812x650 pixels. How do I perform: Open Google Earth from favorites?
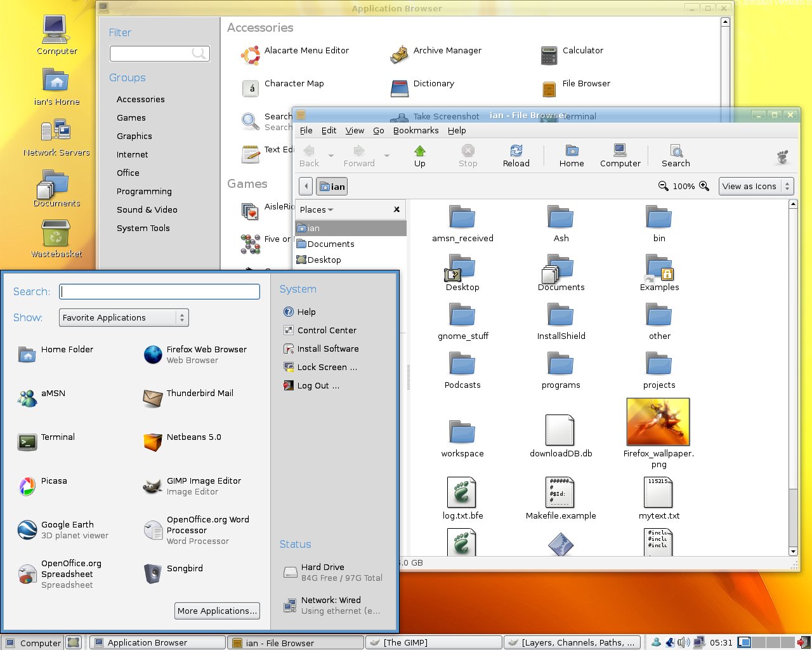pyautogui.click(x=27, y=529)
